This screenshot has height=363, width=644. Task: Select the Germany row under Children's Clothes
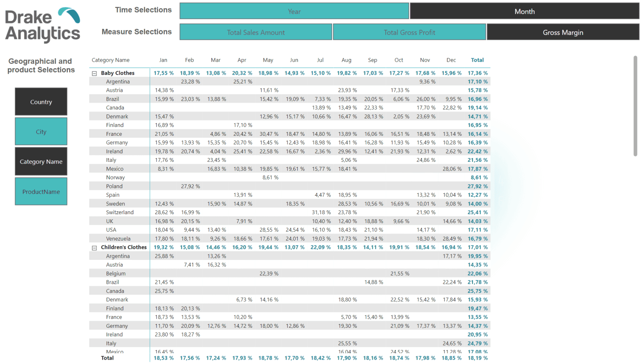(117, 326)
